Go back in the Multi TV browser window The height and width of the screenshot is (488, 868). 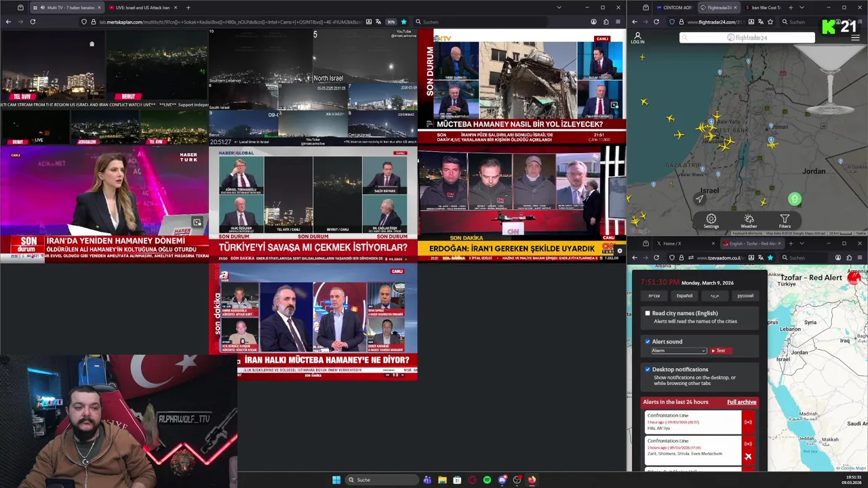(8, 22)
